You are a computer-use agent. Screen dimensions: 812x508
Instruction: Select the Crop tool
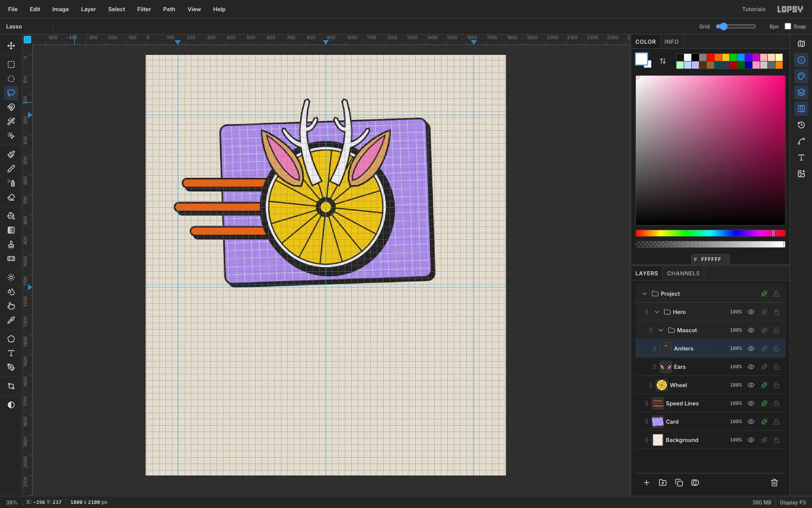tap(11, 386)
